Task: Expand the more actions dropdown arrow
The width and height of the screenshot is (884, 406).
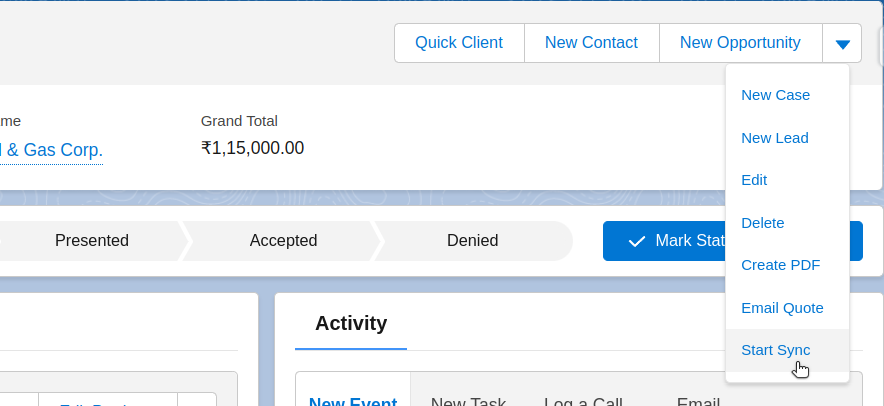Action: pos(842,44)
